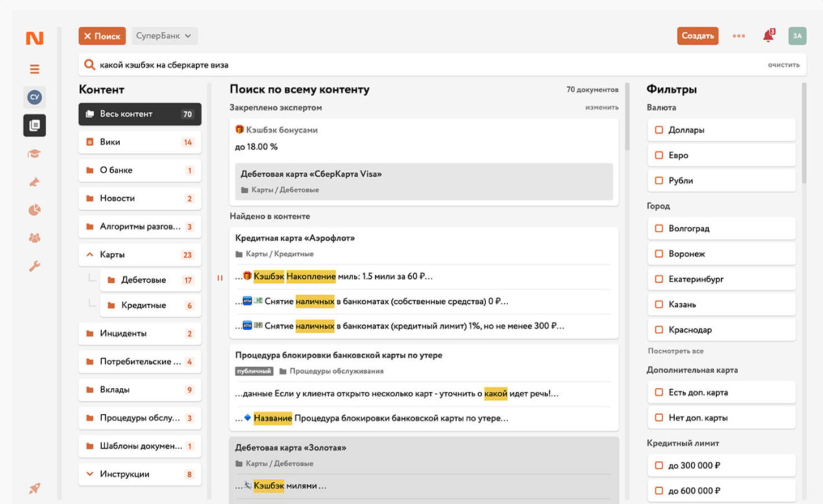Open the Вики category

[x=140, y=142]
